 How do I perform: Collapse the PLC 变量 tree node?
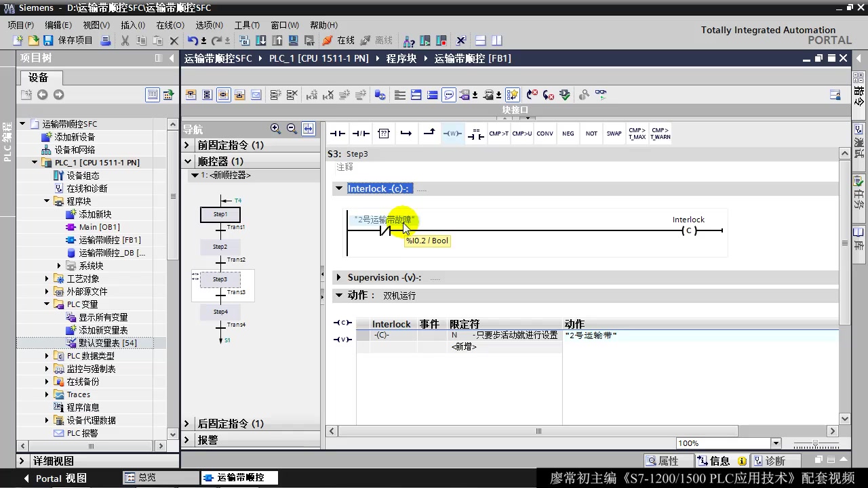[47, 304]
